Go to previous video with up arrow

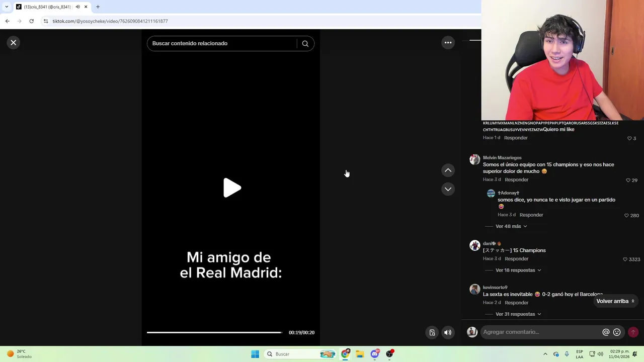point(448,170)
